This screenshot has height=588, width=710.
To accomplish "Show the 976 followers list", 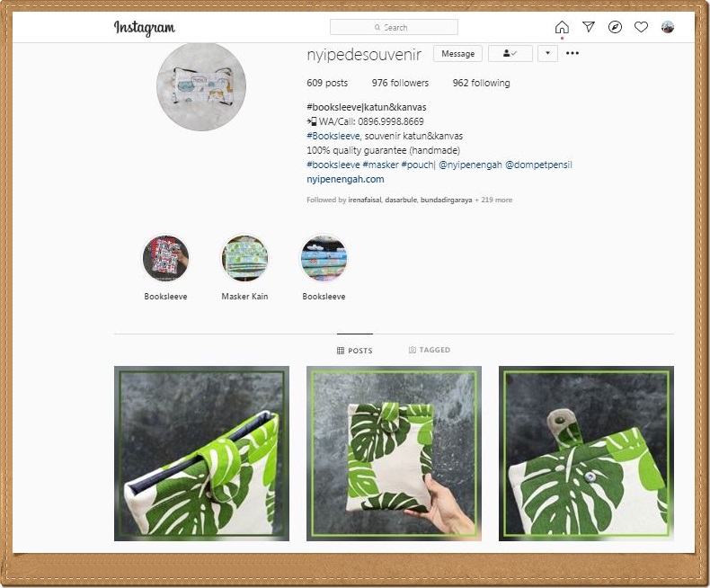I will coord(400,83).
